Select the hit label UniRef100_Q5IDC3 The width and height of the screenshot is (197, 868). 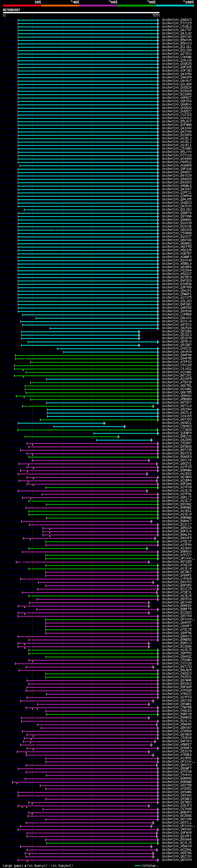(177, 335)
